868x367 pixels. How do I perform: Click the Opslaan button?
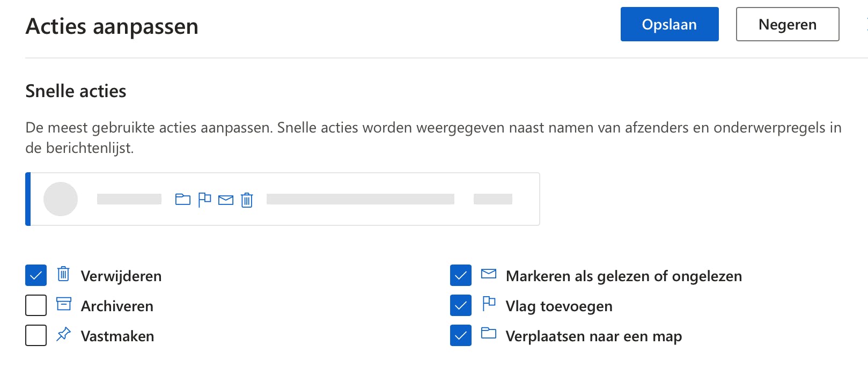coord(669,24)
